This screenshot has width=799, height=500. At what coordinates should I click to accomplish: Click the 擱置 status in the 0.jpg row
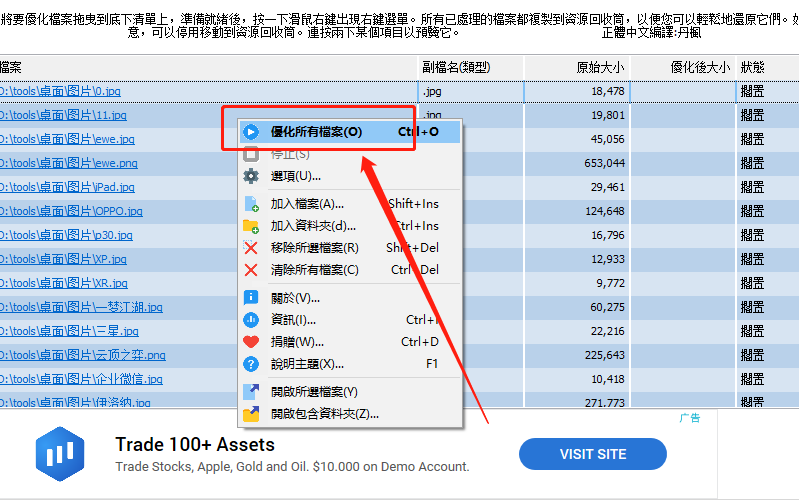752,91
